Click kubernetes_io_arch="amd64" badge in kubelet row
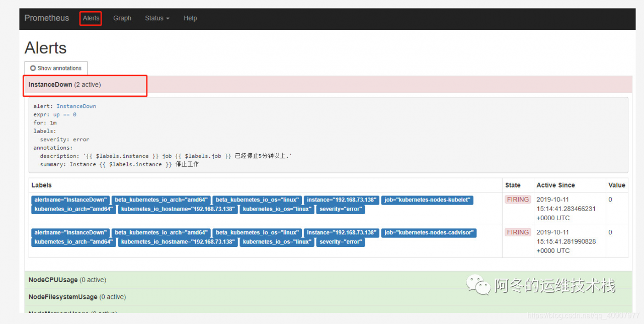 [x=74, y=209]
